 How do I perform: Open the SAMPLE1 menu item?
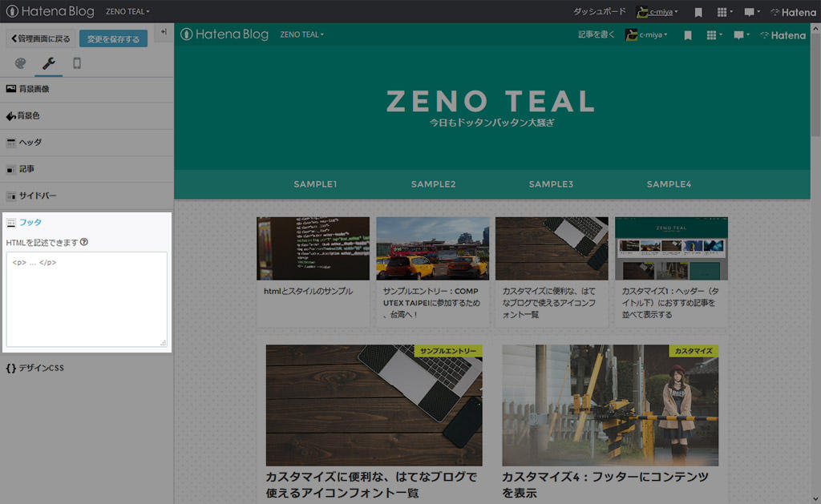(x=315, y=184)
